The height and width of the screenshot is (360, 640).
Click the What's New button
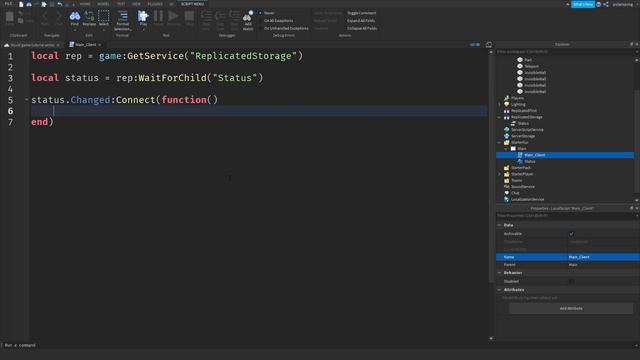pyautogui.click(x=582, y=4)
